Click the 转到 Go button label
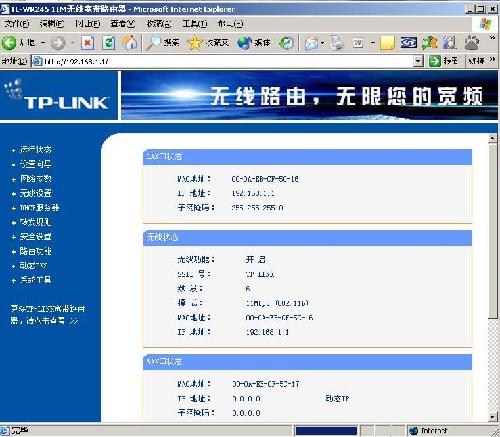 (450, 61)
